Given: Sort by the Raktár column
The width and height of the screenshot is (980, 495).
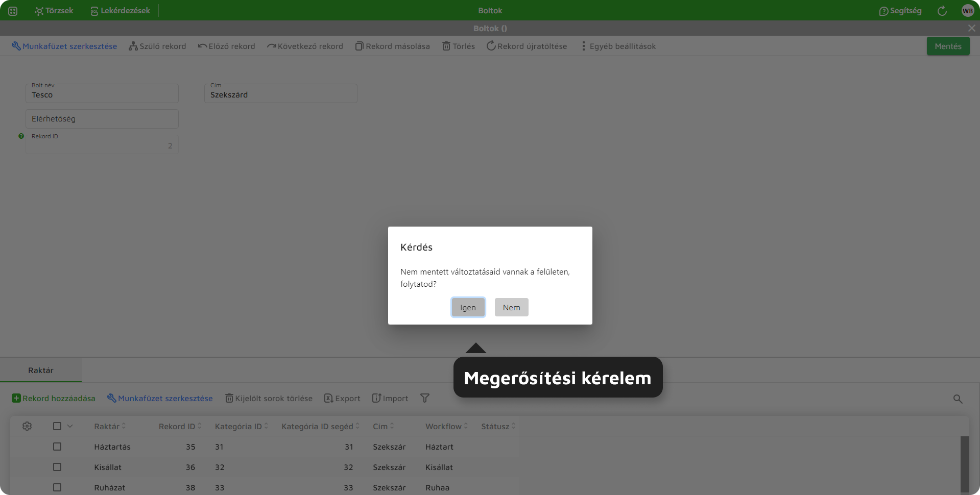Looking at the screenshot, I should (110, 426).
